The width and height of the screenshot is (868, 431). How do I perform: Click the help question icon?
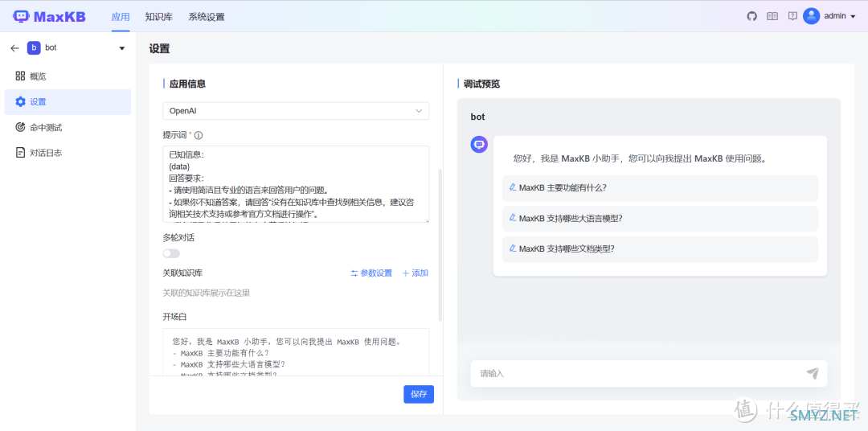point(792,16)
